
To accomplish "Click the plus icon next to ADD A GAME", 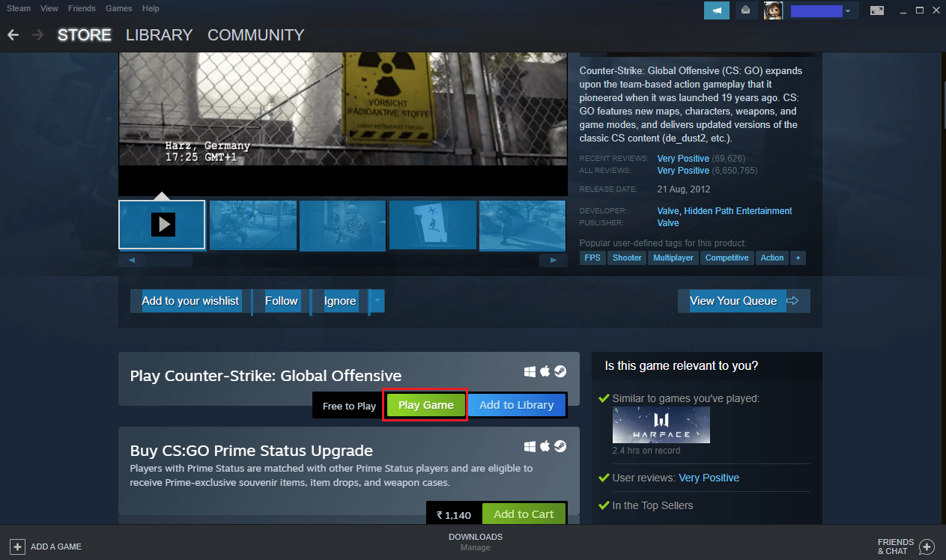I will [x=16, y=547].
